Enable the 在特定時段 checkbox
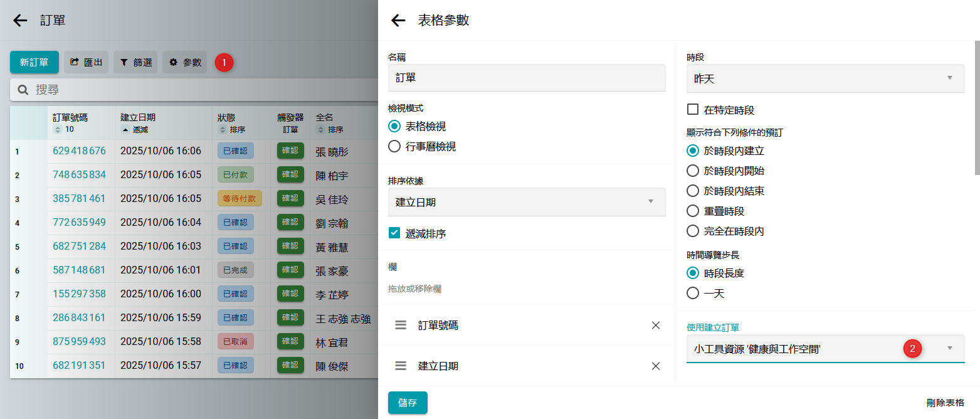This screenshot has height=419, width=980. click(x=693, y=110)
